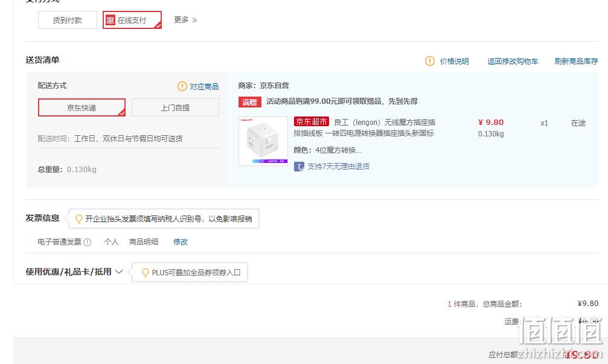Click the 配送时间 delivery time text

click(x=110, y=138)
